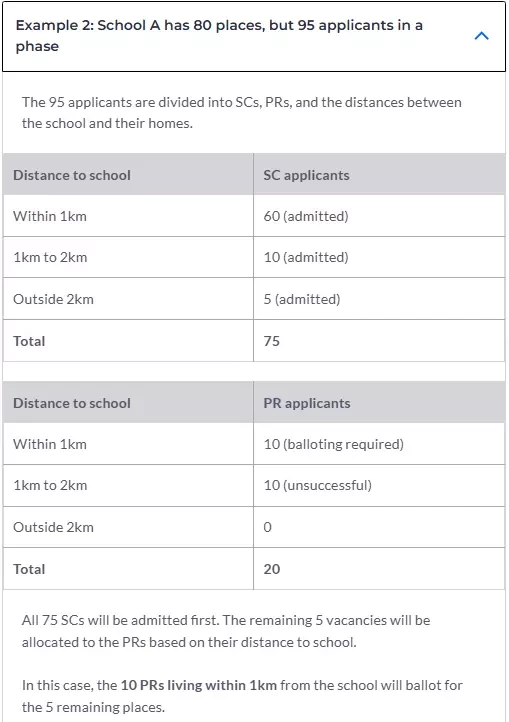
Task: Click the Example 2 School A heading
Action: [x=219, y=35]
